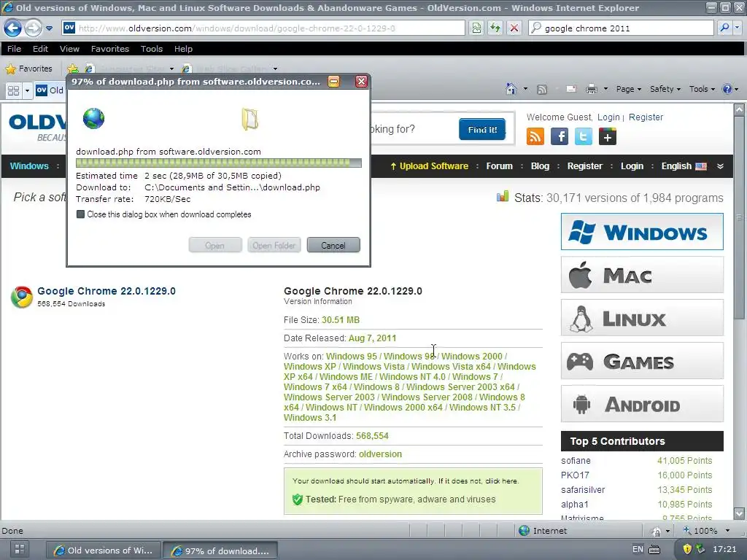Screen dimensions: 747x560
Task: Click the Home icon in command bar
Action: pos(511,89)
